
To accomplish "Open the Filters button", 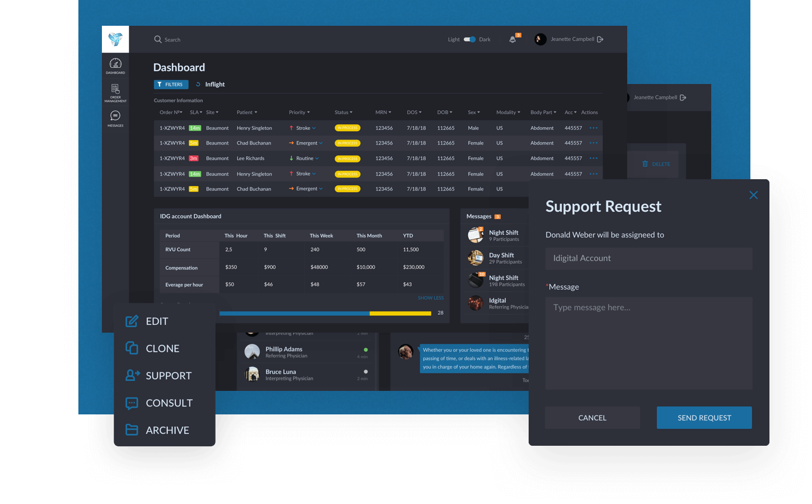I will pyautogui.click(x=171, y=85).
